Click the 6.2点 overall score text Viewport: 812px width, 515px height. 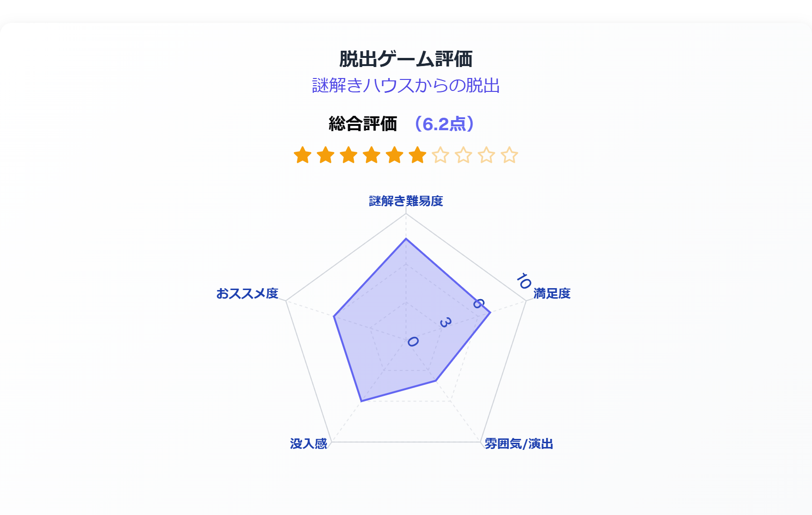coord(444,124)
